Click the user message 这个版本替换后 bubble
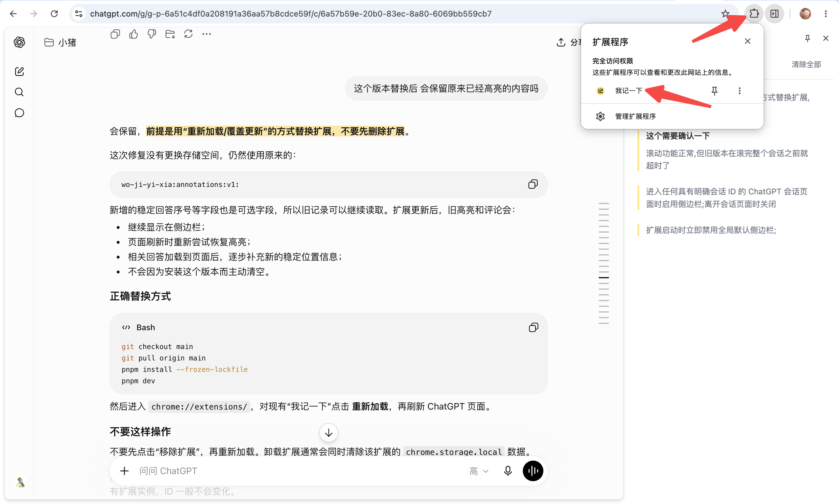839x504 pixels. pyautogui.click(x=446, y=88)
